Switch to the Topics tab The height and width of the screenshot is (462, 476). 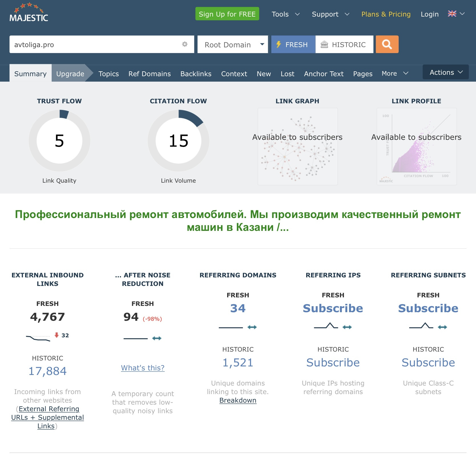(108, 74)
